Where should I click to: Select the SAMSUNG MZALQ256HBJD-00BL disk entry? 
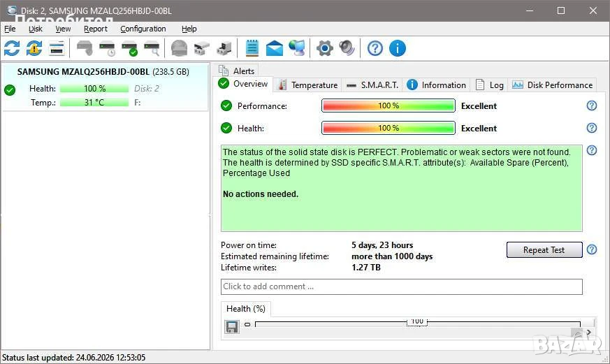(x=106, y=88)
